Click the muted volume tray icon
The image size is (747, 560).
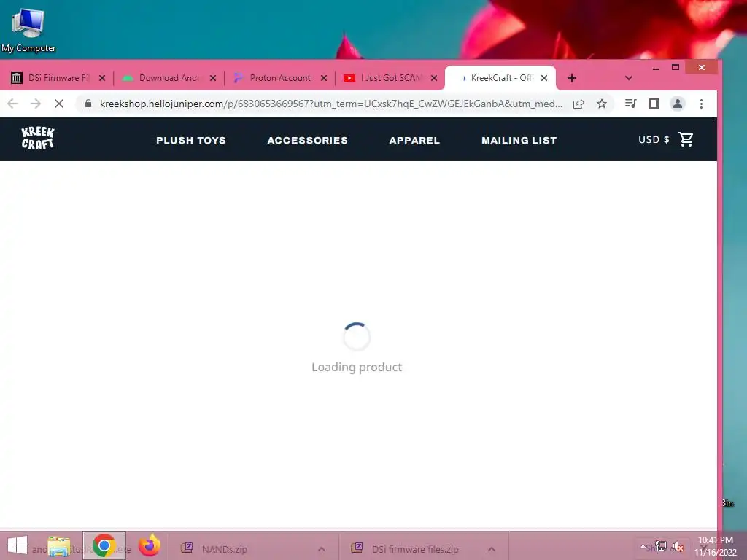pyautogui.click(x=678, y=546)
